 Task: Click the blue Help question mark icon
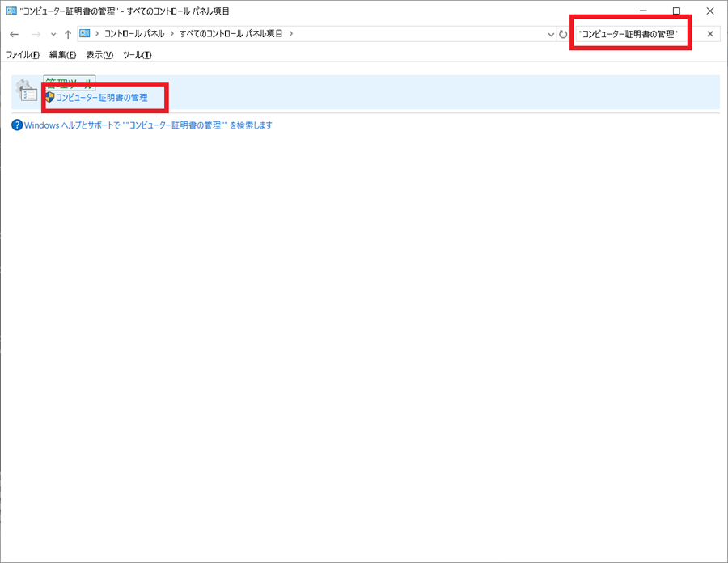[16, 125]
